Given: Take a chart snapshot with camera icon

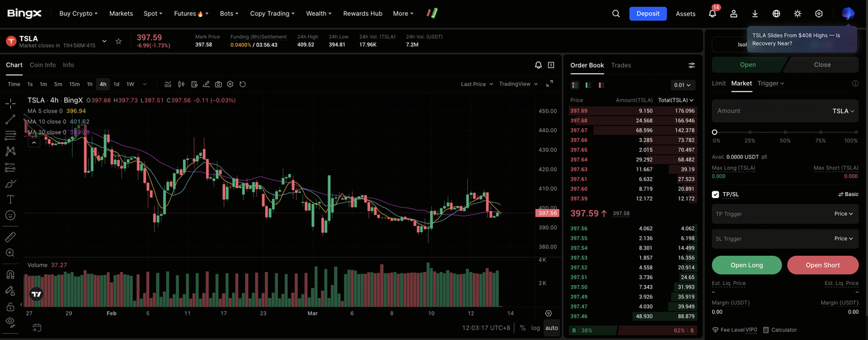Looking at the screenshot, I should point(218,84).
